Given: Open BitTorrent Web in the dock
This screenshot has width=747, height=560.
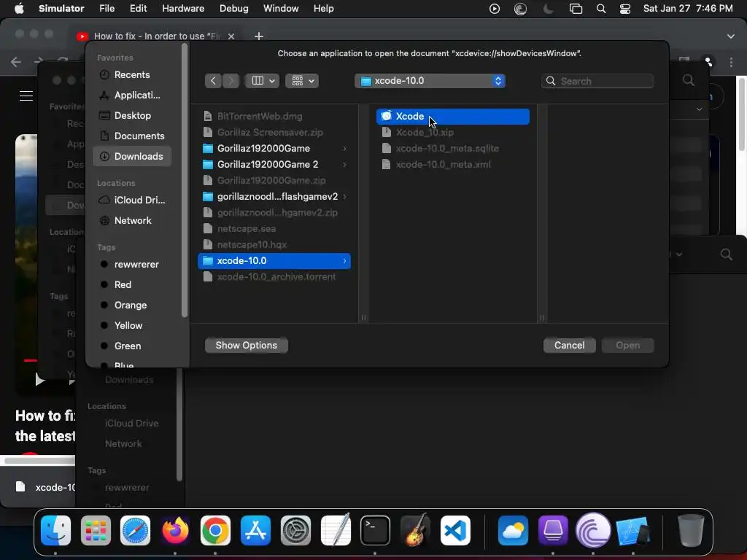Looking at the screenshot, I should [x=593, y=531].
